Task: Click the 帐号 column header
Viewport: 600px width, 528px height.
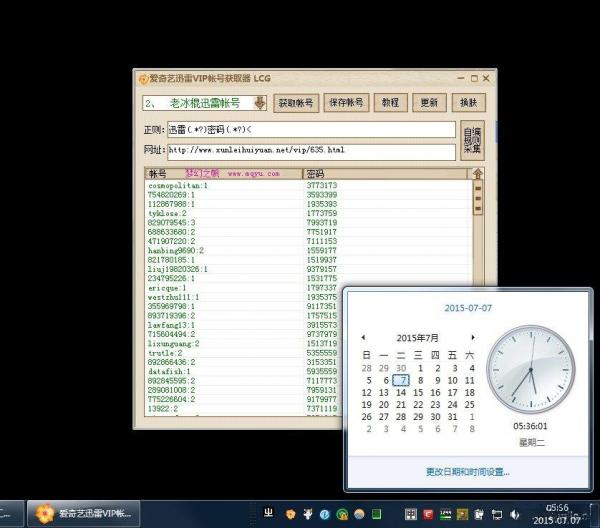Action: point(224,174)
